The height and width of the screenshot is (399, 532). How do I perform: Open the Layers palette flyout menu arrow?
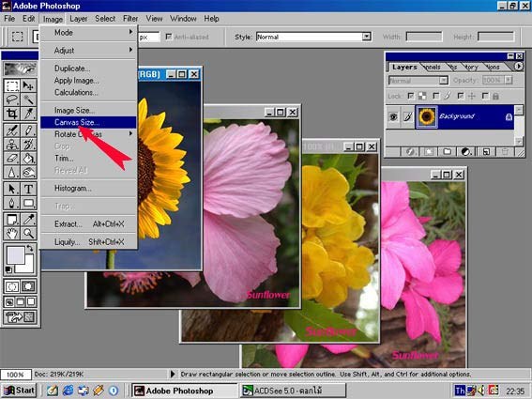click(x=519, y=67)
